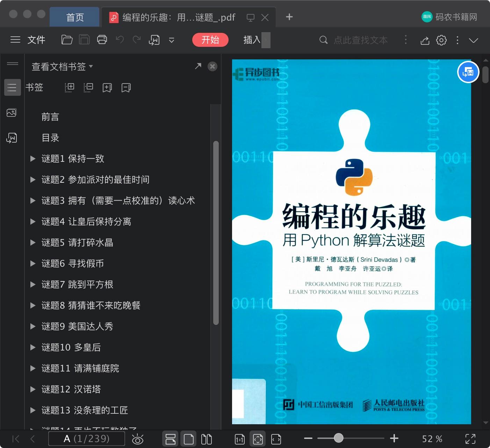Jump to 谜题8 猜猜谁不来吃晚餐
This screenshot has width=490, height=448.
coord(91,305)
